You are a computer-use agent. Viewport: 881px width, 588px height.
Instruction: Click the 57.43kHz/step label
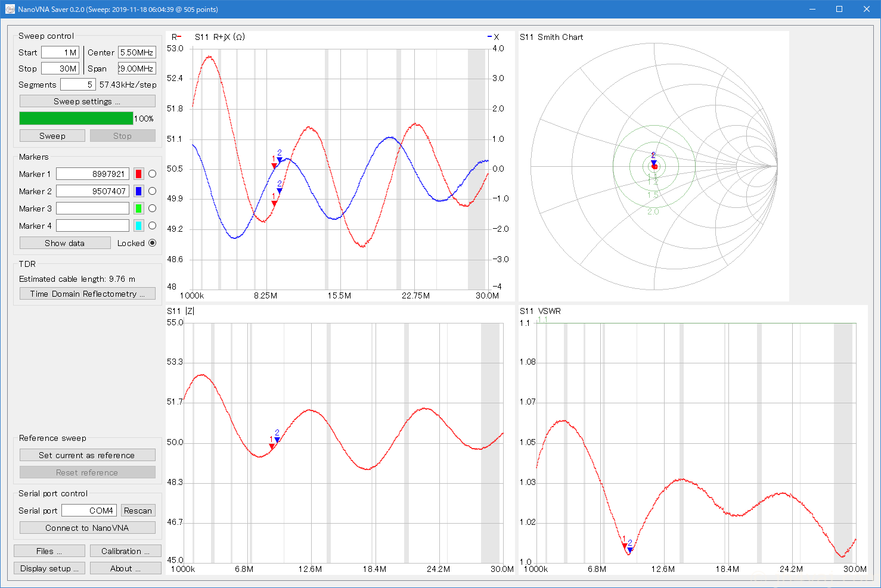128,85
